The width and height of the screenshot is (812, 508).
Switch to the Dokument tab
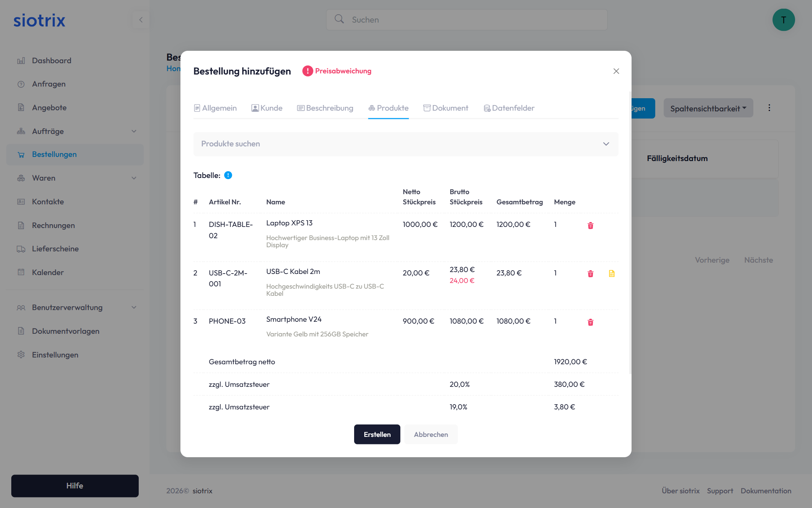point(446,108)
